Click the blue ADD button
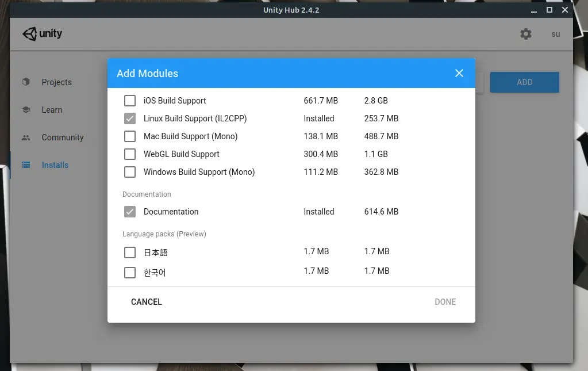Viewport: 588px width, 371px height. [524, 82]
